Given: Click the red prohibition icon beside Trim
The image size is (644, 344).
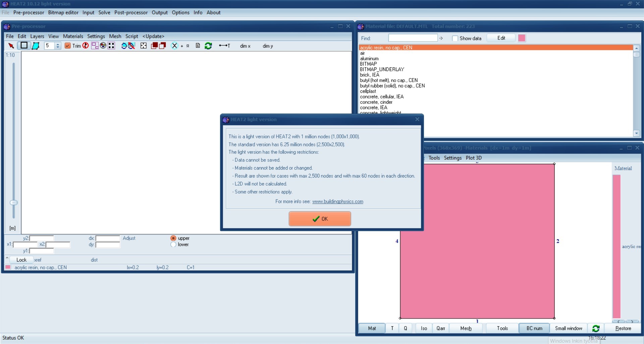Looking at the screenshot, I should coord(86,46).
